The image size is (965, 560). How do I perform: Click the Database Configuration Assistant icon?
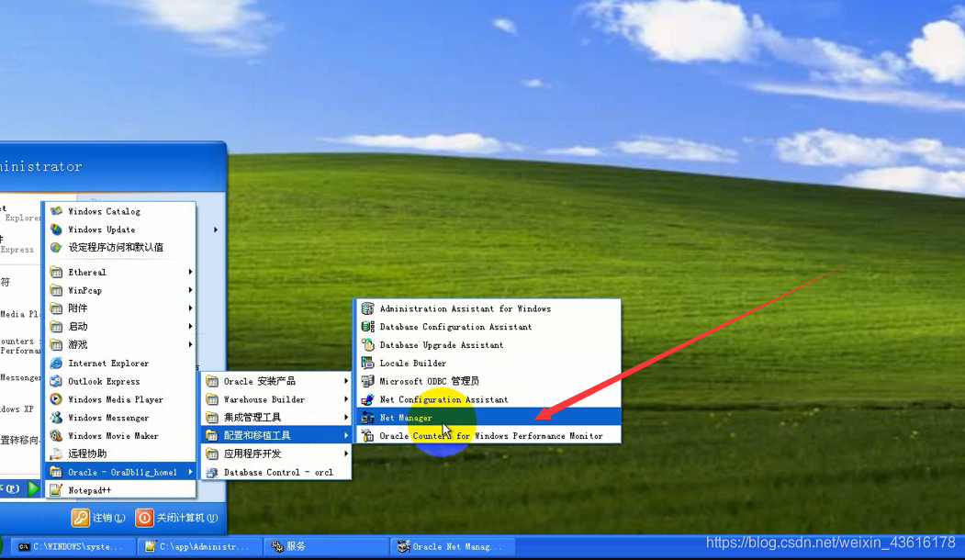coord(368,327)
